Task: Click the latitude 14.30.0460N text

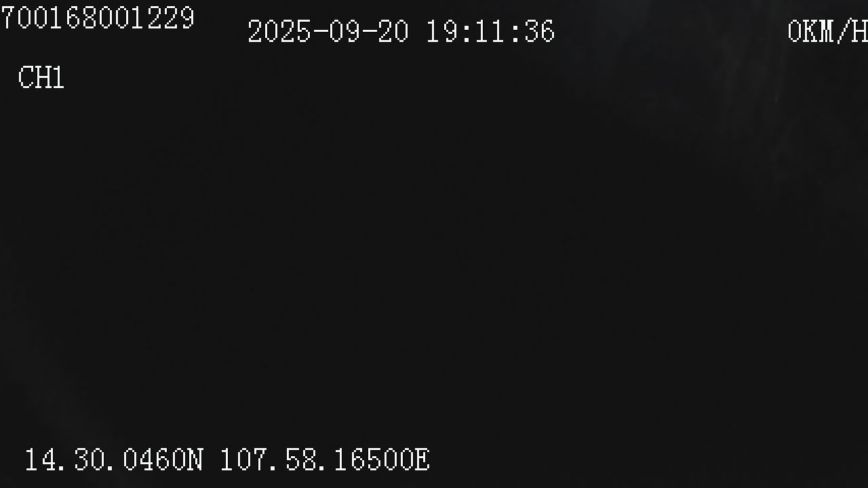Action: coord(113,460)
